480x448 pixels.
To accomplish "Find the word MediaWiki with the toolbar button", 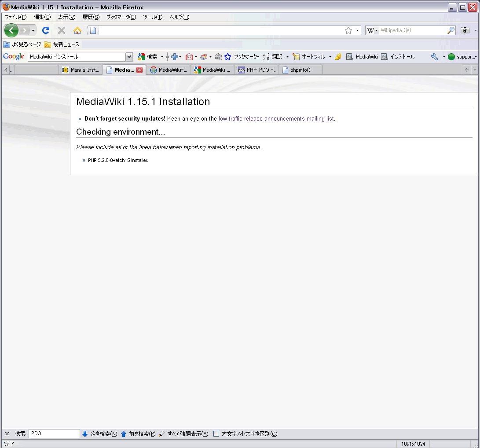I will (362, 57).
